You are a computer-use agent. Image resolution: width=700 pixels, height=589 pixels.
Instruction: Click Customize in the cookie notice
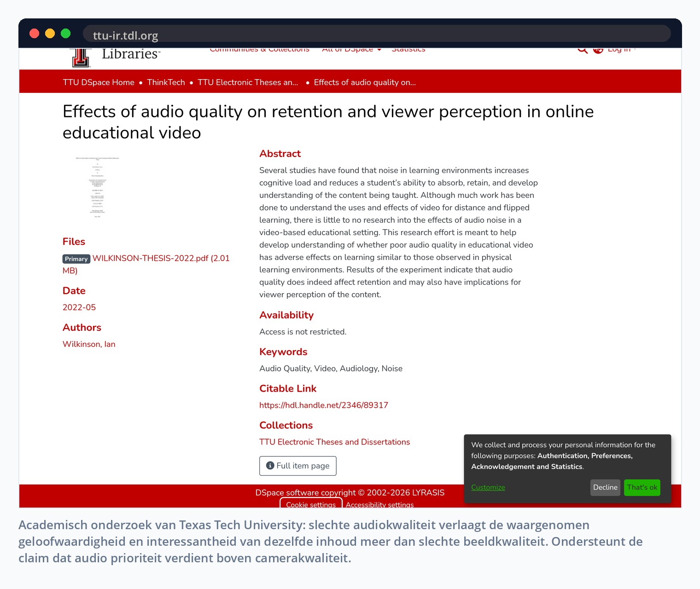(x=488, y=487)
